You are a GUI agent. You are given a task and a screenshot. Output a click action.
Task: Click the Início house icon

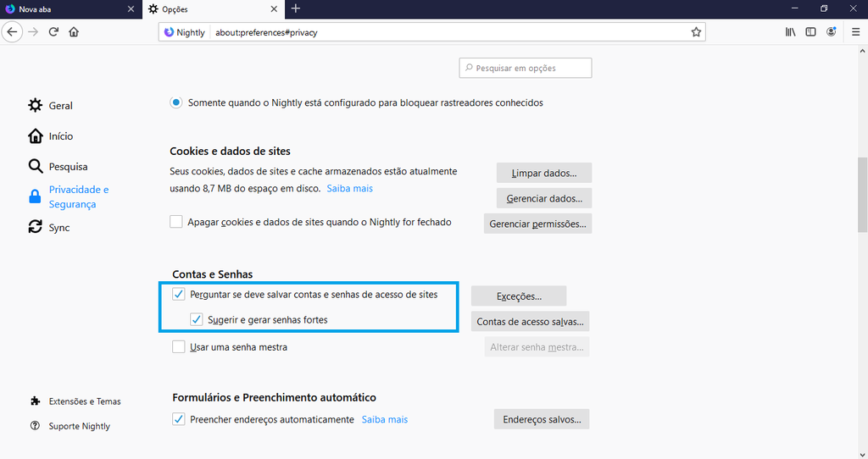click(35, 135)
